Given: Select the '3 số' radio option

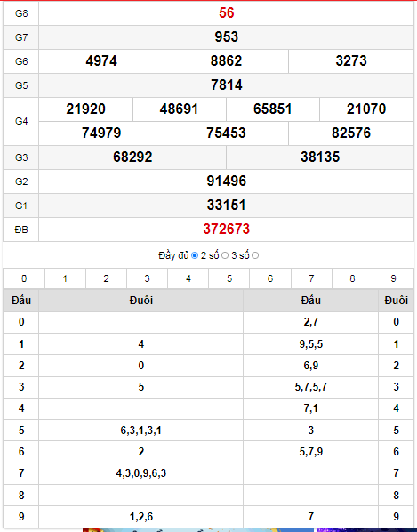Looking at the screenshot, I should (255, 255).
